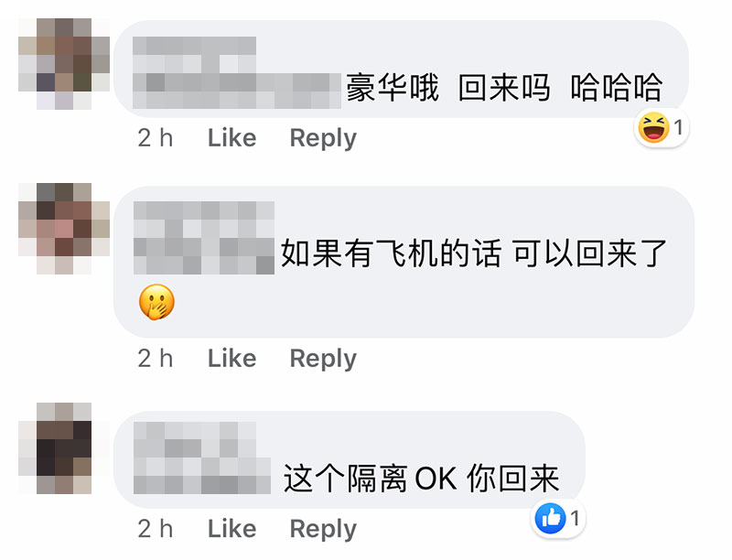732x560 pixels.
Task: Click the hand-over-mouth emoji in second comment
Action: pyautogui.click(x=156, y=302)
